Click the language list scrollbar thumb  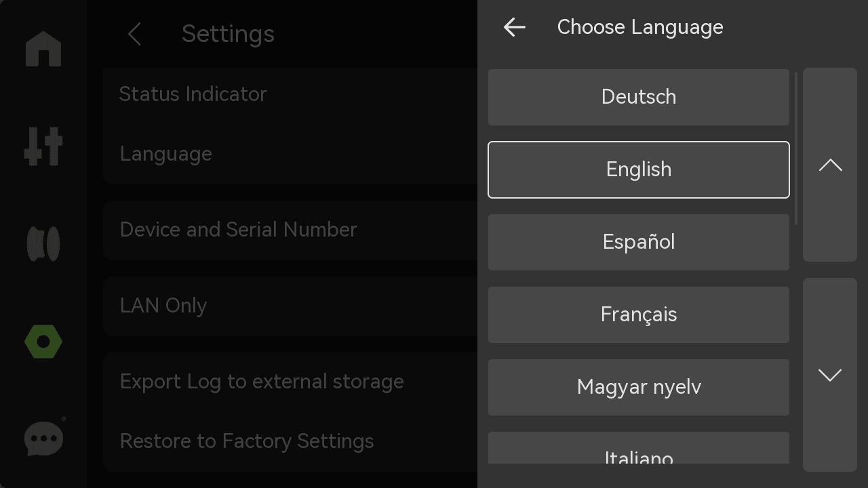[796, 148]
